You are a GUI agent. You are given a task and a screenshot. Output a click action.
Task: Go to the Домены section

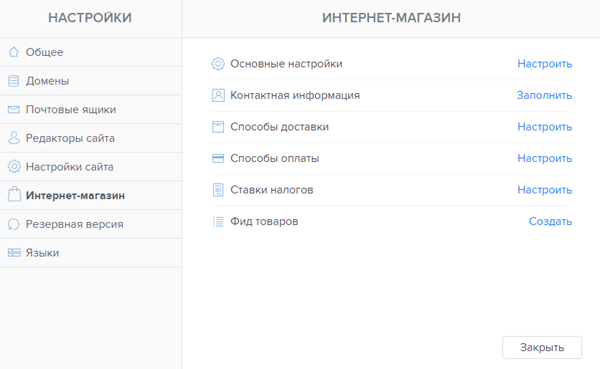click(91, 81)
